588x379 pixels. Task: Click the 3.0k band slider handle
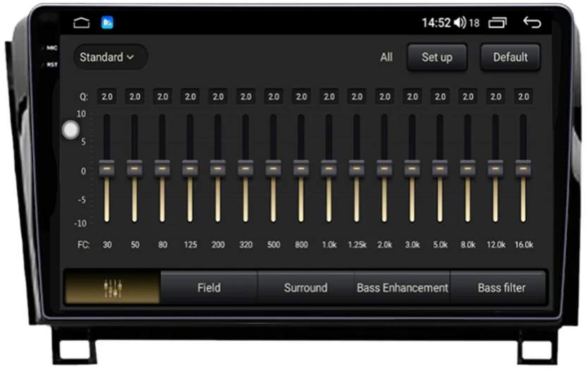click(x=412, y=169)
